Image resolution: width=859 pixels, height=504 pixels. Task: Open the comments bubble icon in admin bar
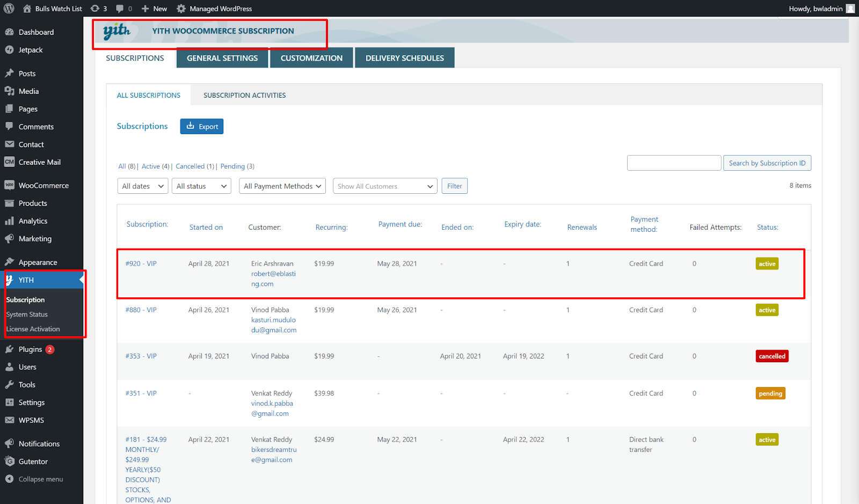click(x=120, y=9)
